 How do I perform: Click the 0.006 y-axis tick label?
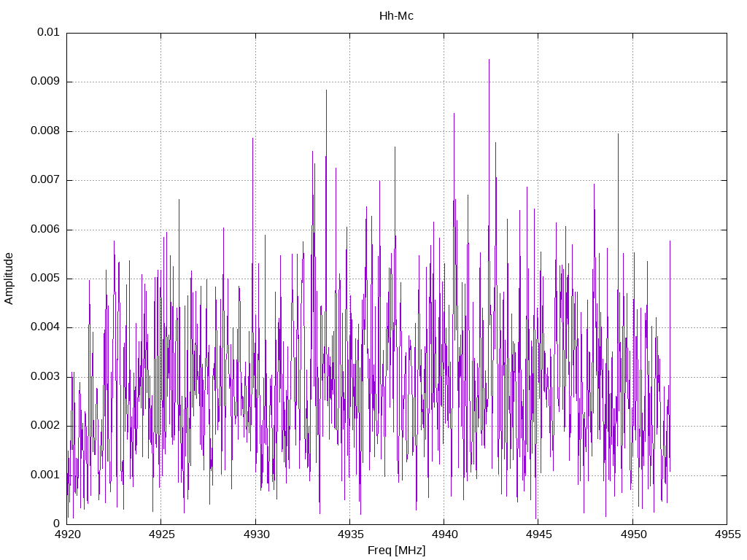pos(44,229)
